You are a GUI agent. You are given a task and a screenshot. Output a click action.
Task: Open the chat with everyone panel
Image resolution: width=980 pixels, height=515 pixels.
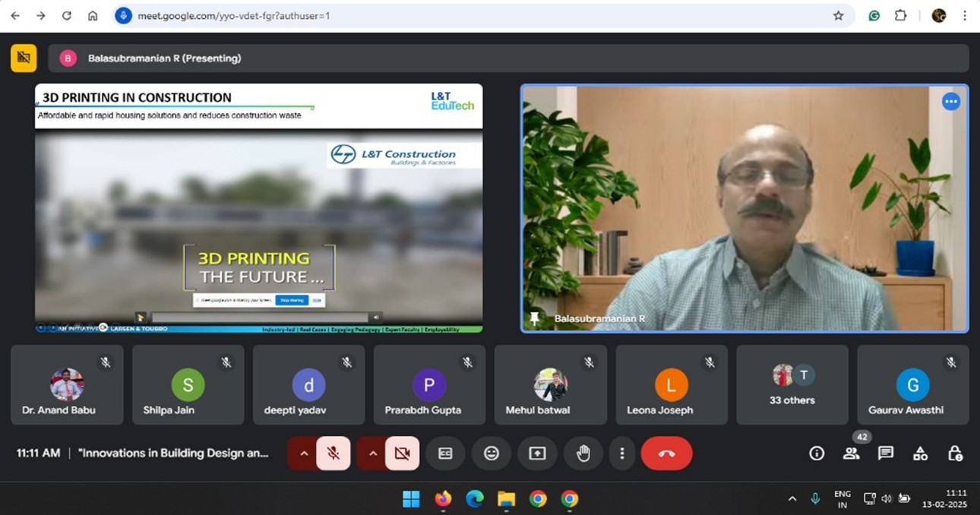(886, 453)
